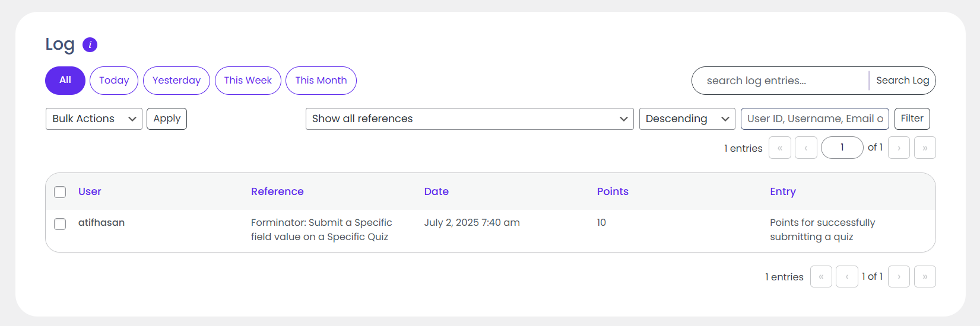Image resolution: width=980 pixels, height=326 pixels.
Task: Toggle the select-all checkbox in table header
Action: tap(60, 192)
